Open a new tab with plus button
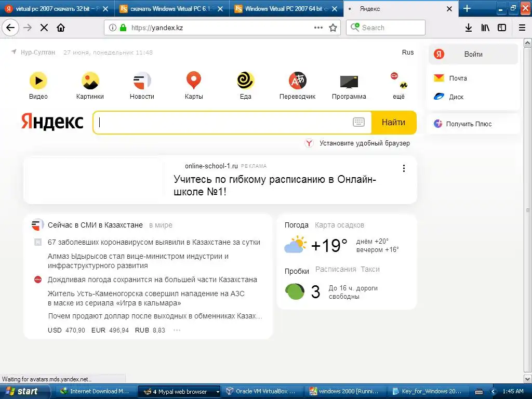 coord(467,8)
